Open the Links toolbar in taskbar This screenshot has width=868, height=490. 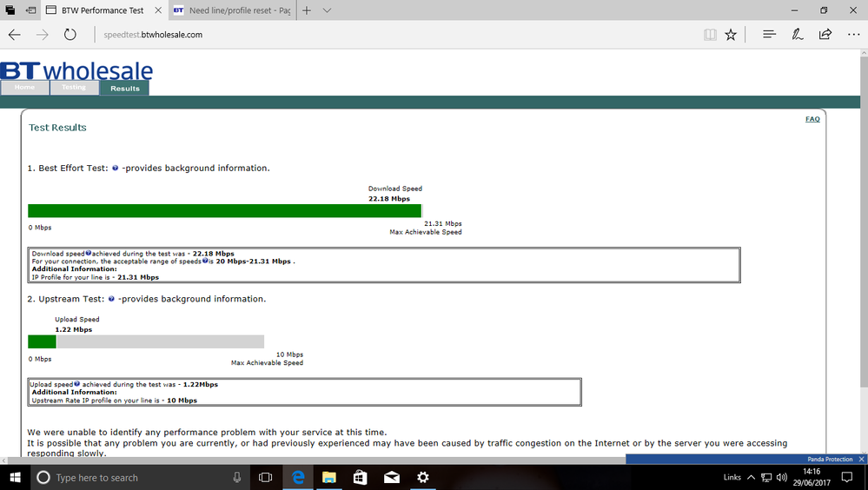(732, 477)
